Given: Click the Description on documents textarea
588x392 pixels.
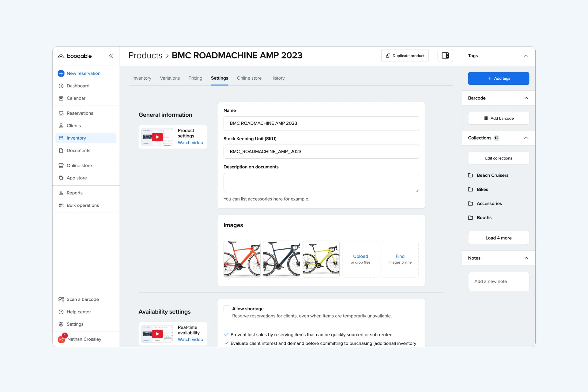Looking at the screenshot, I should point(321,183).
